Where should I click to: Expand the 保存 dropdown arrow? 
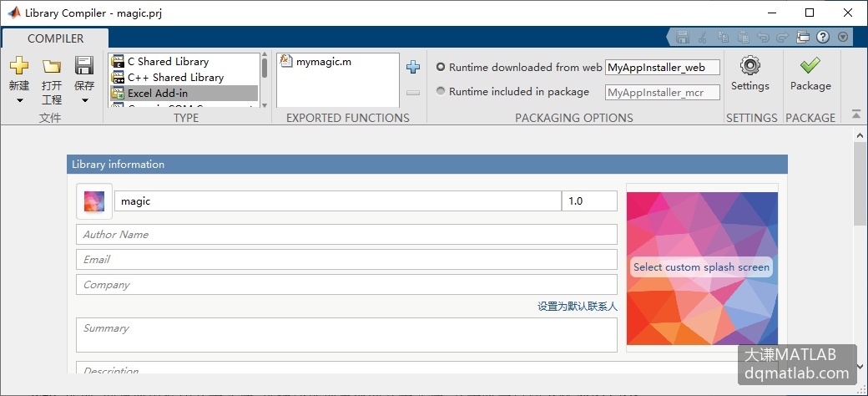[84, 101]
